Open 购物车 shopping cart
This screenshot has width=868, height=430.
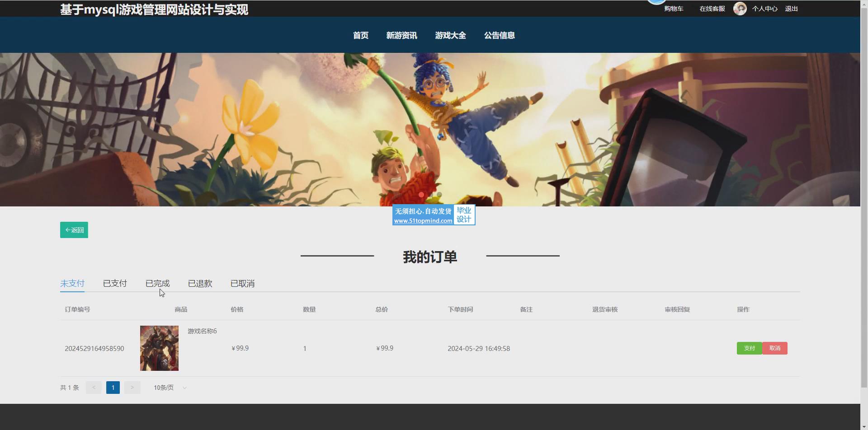point(674,9)
